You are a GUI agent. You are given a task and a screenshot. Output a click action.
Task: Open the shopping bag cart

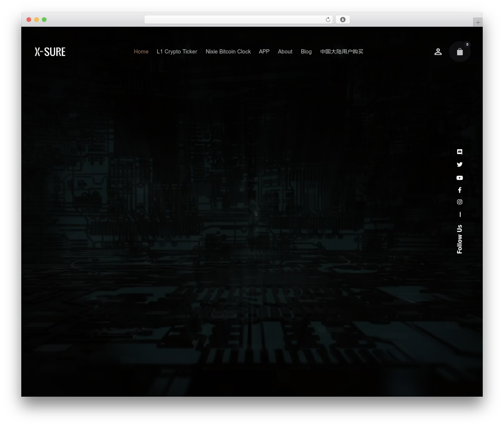click(460, 52)
